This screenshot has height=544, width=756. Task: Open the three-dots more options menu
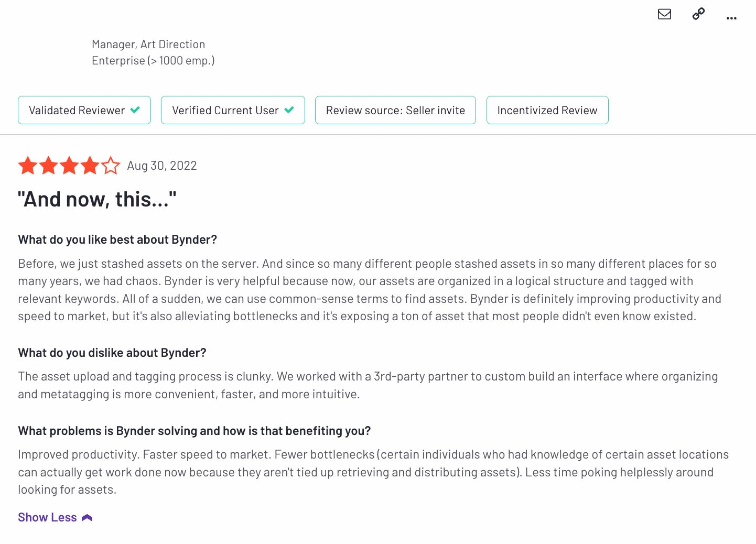[731, 18]
